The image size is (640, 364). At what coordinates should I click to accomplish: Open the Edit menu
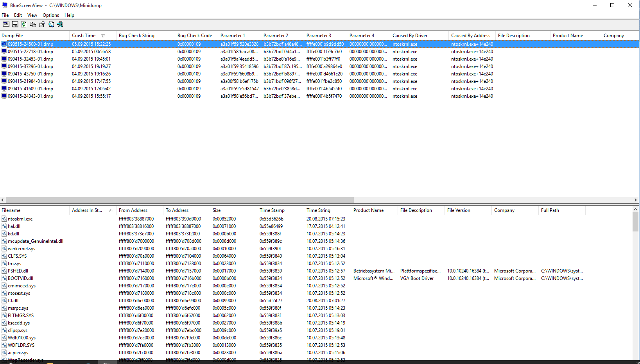point(18,15)
